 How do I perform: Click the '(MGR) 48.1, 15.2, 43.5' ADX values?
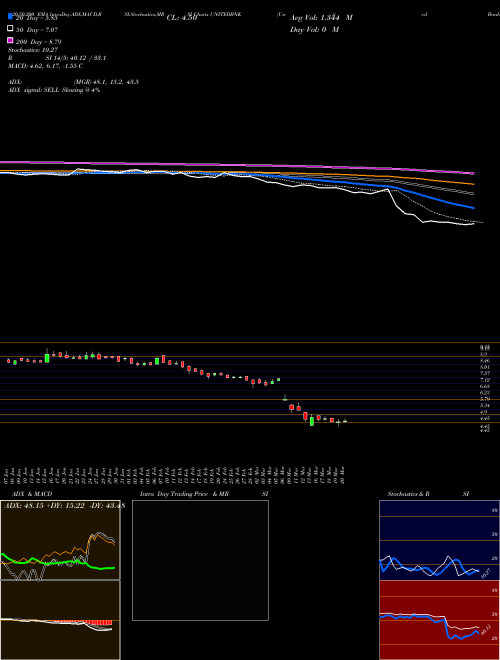(106, 82)
